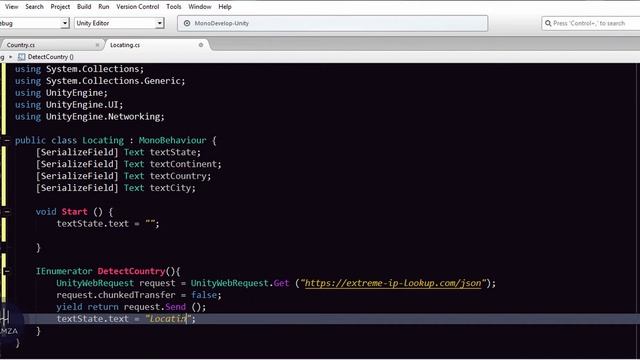Click 'Send' in the yield return line
Image resolution: width=640 pixels, height=360 pixels.
[176, 307]
